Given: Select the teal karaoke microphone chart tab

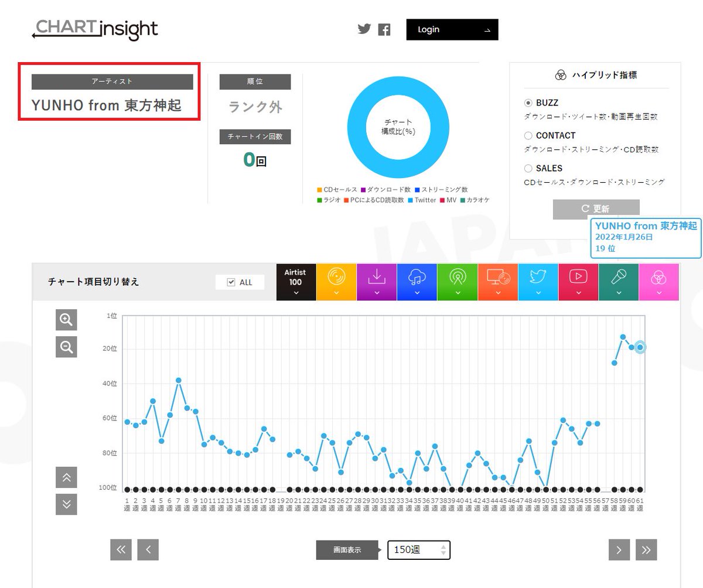Looking at the screenshot, I should [x=619, y=282].
